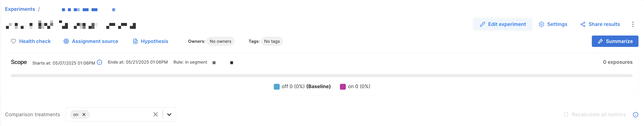Click the Share results icon
This screenshot has height=126, width=644.
pyautogui.click(x=583, y=24)
